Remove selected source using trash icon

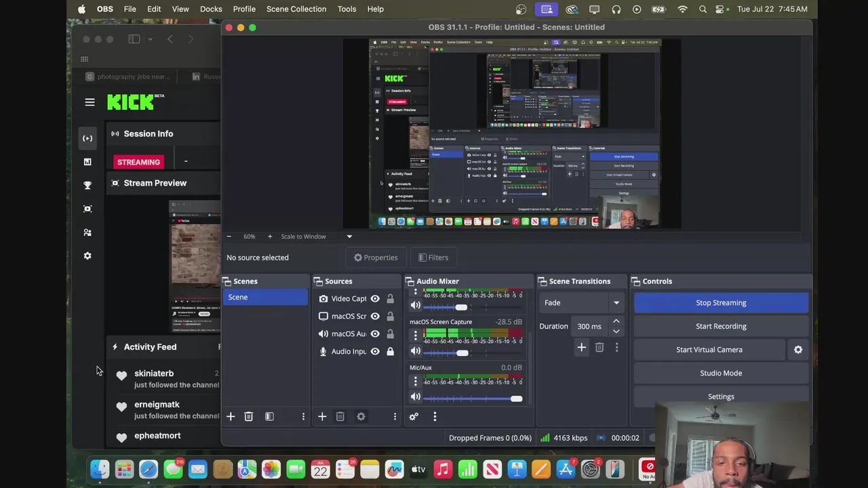tap(340, 416)
